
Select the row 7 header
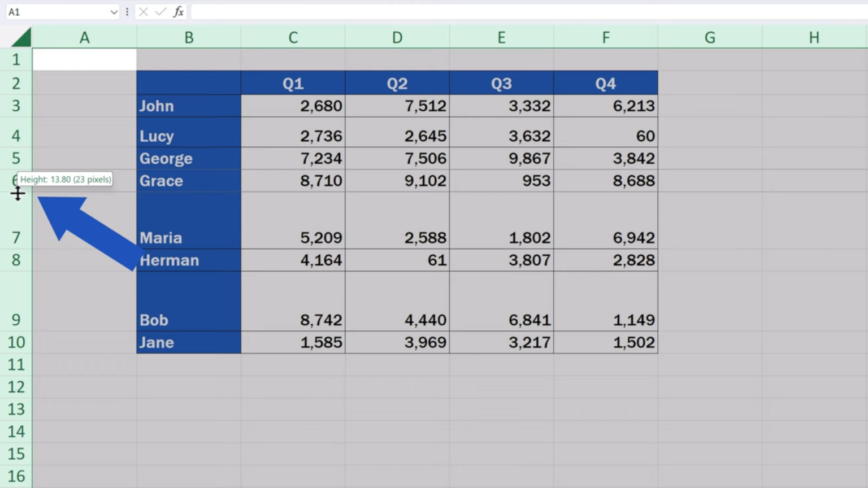16,237
